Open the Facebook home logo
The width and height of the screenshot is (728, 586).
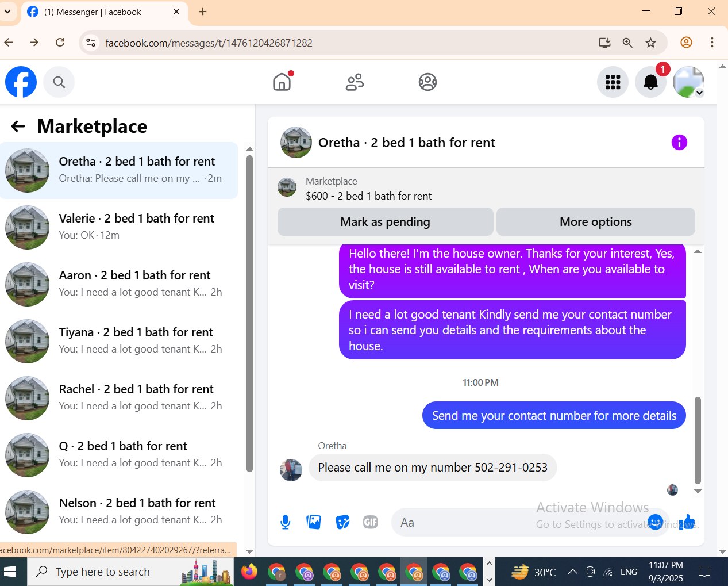(x=21, y=82)
